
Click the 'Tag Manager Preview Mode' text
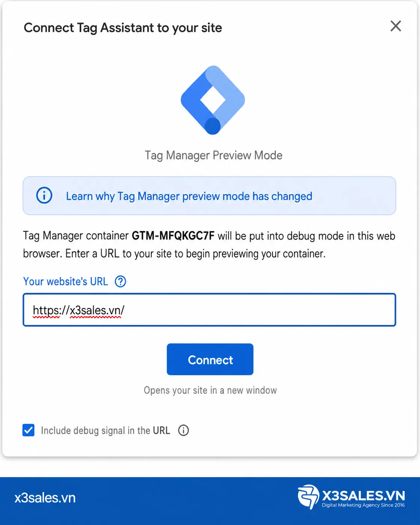click(x=213, y=155)
